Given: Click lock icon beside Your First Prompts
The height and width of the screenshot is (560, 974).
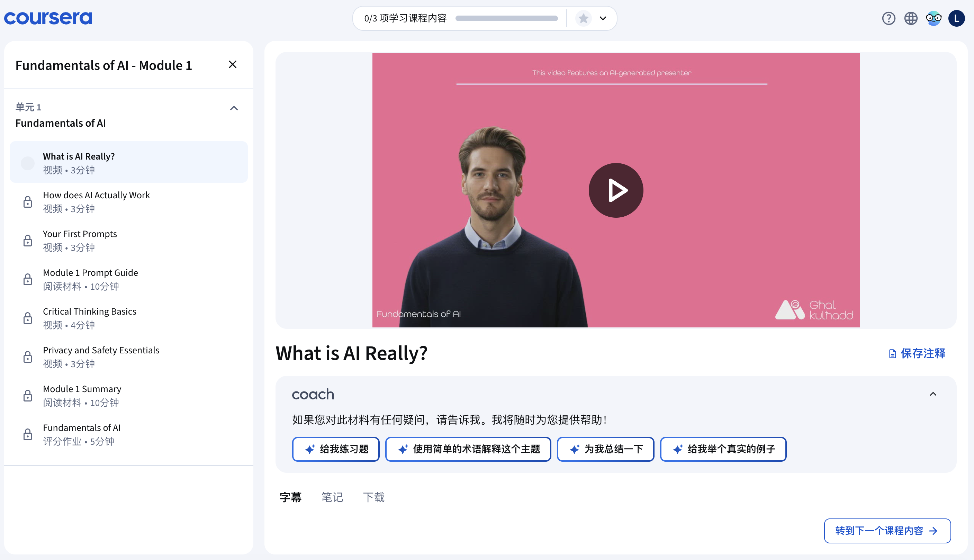Looking at the screenshot, I should click(28, 241).
